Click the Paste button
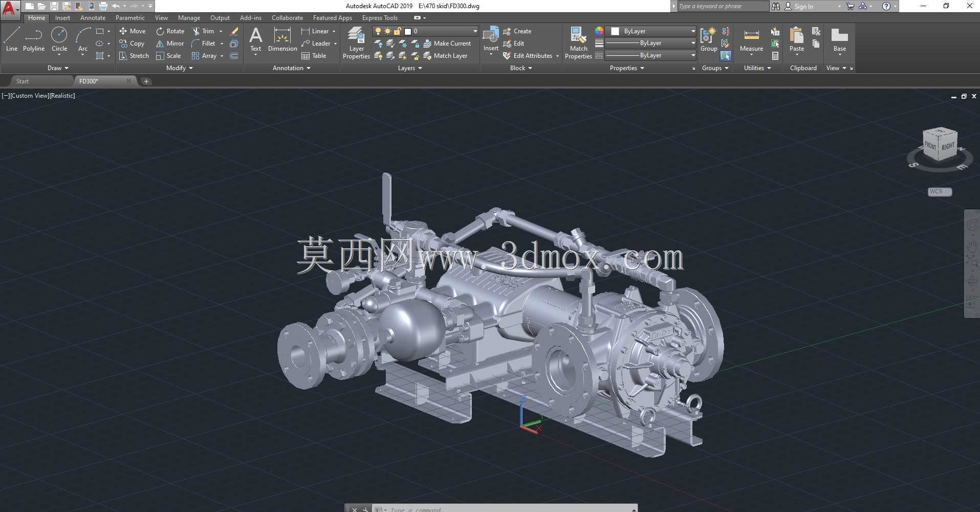 797,39
